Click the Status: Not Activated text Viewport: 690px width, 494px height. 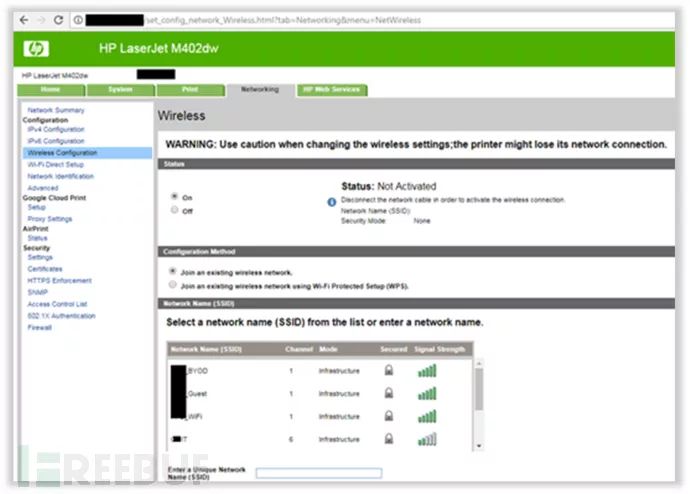(x=389, y=186)
